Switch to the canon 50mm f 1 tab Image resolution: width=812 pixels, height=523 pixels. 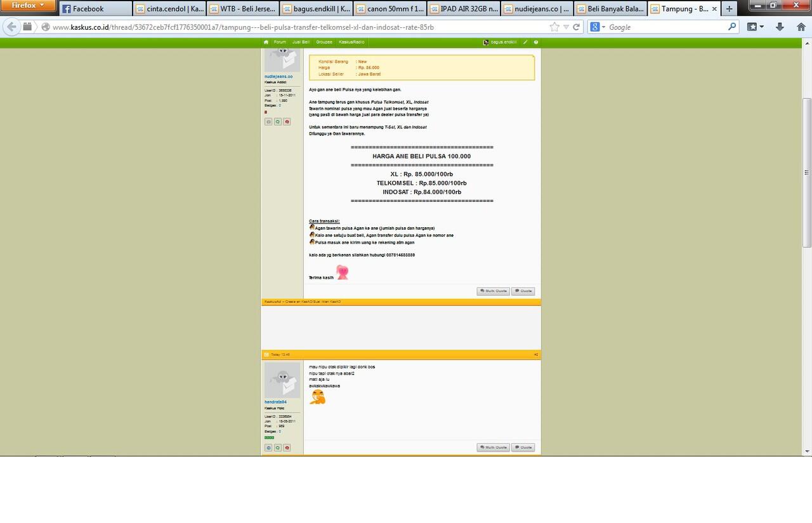[390, 9]
